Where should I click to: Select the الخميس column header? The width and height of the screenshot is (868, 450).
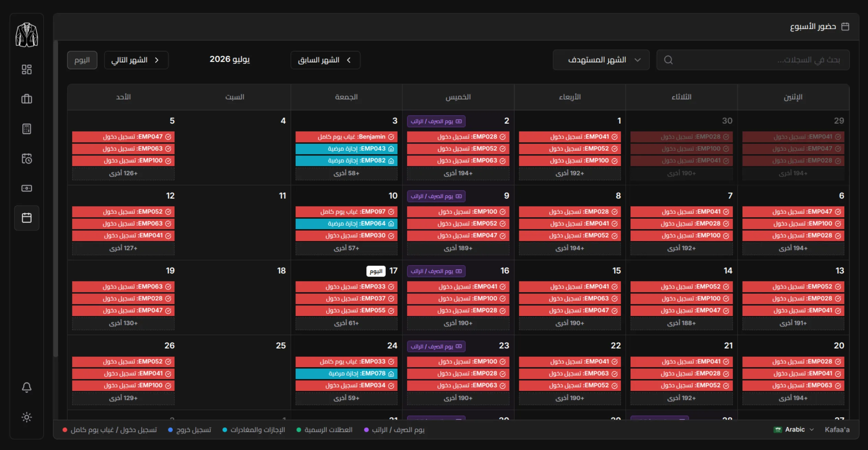[458, 97]
